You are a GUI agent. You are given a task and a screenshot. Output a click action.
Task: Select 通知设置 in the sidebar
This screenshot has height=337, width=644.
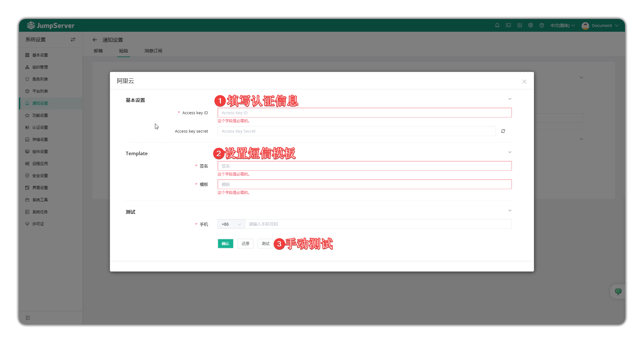51,103
